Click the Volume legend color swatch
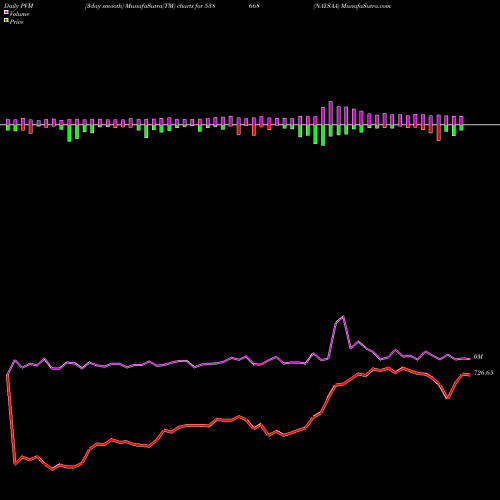500x500 pixels. click(6, 12)
